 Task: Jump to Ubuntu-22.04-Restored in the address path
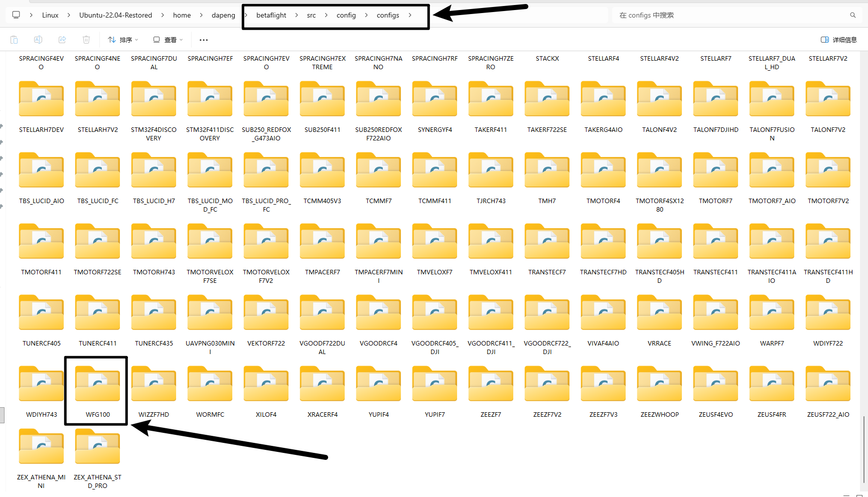[x=115, y=15]
